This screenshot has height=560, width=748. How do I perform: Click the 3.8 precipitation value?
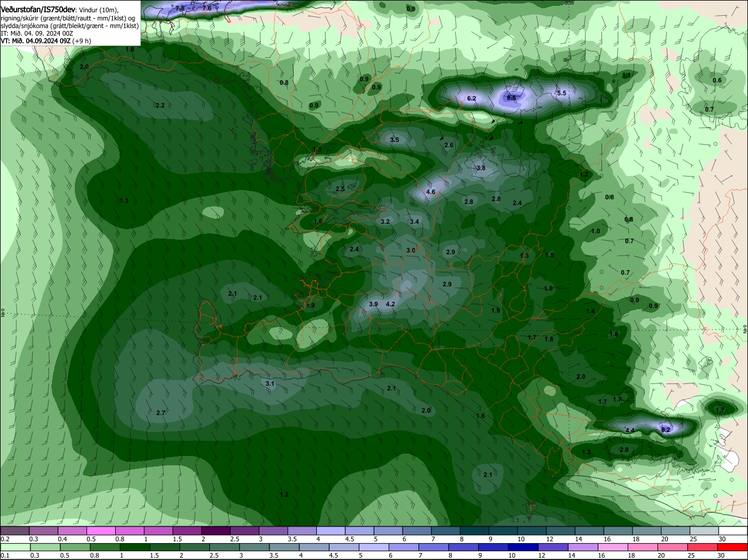tap(481, 168)
